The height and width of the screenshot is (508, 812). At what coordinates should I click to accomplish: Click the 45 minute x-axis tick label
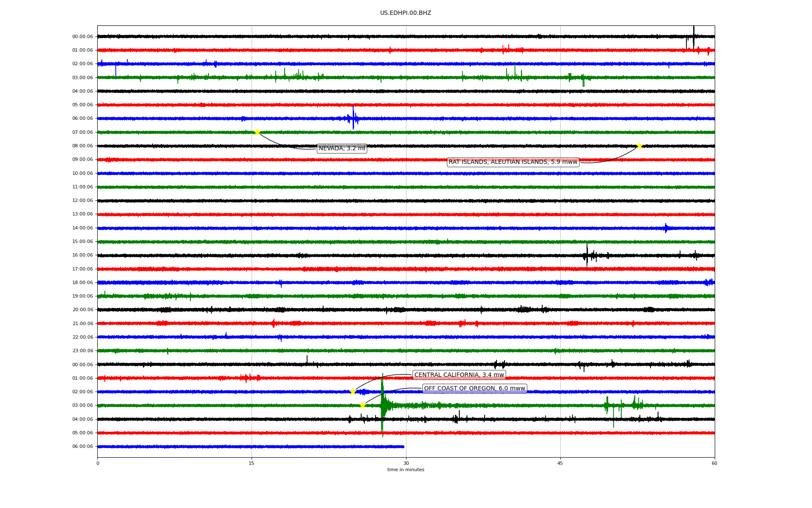tap(560, 463)
